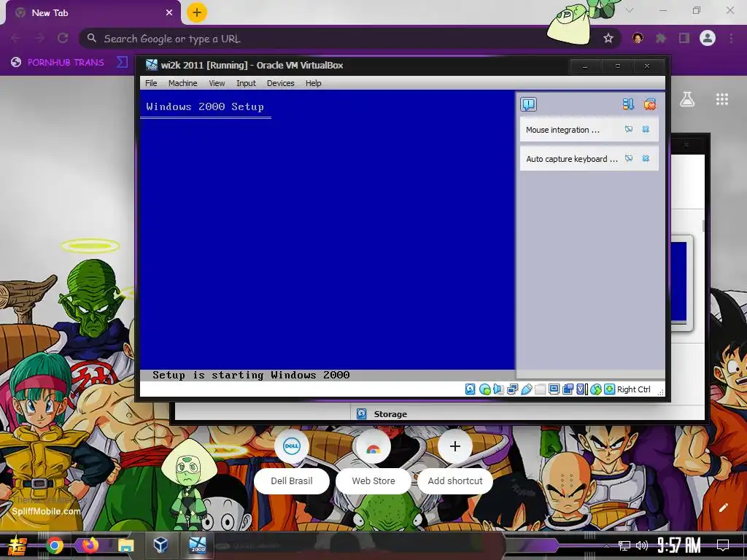
Task: Click the network adapters indicator icon
Action: [512, 389]
